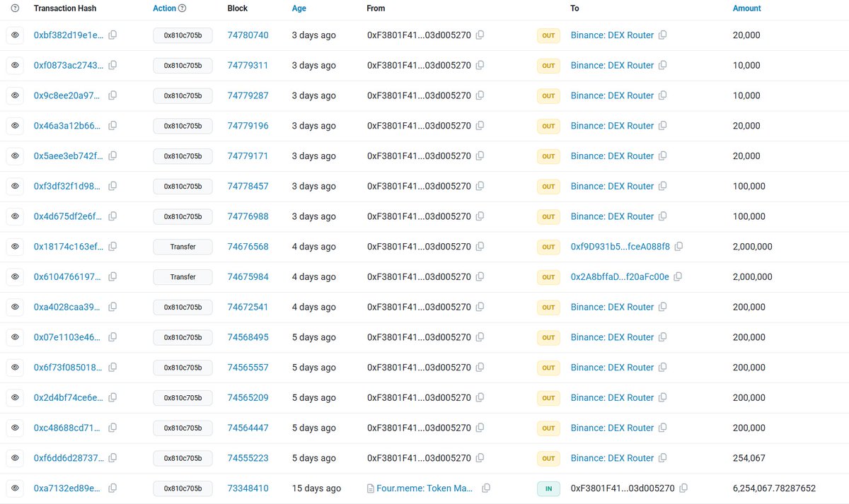The width and height of the screenshot is (849, 504).
Task: Copy transaction hash 0x6104766197
Action: [112, 277]
